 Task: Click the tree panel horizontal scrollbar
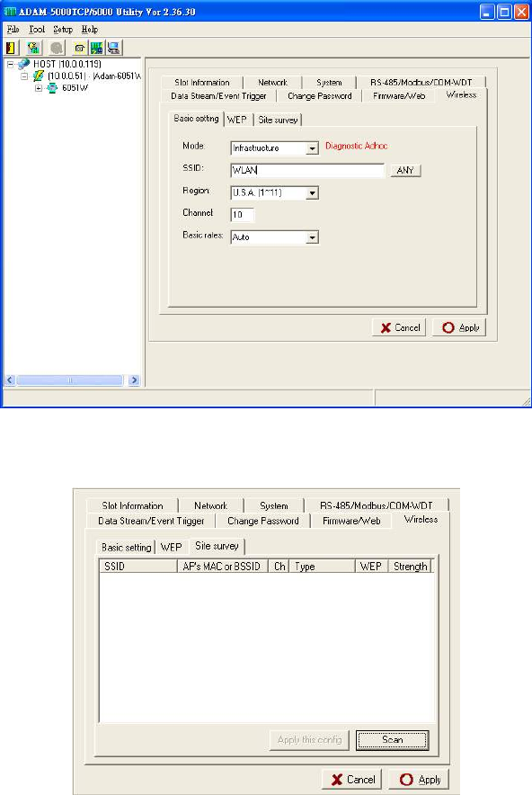tap(71, 380)
